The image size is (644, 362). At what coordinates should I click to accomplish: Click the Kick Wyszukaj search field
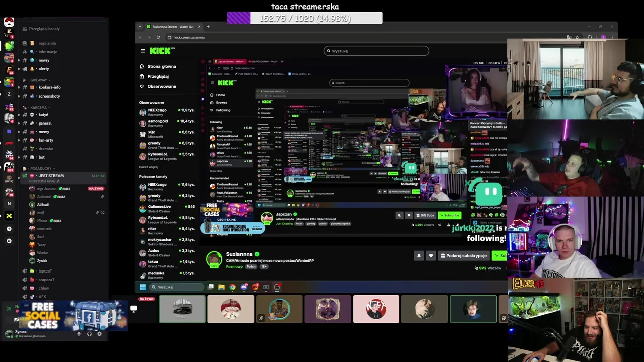click(x=376, y=51)
